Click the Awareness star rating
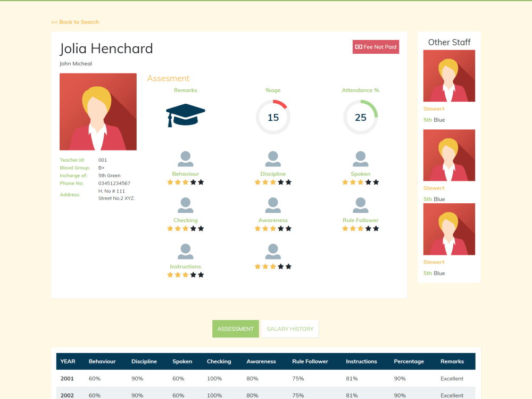Screen dimensions: 532x399 click(x=273, y=228)
